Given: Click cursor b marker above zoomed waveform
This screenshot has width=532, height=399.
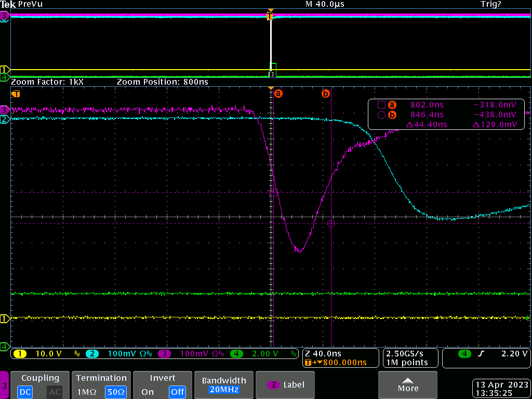Looking at the screenshot, I should pyautogui.click(x=326, y=94).
